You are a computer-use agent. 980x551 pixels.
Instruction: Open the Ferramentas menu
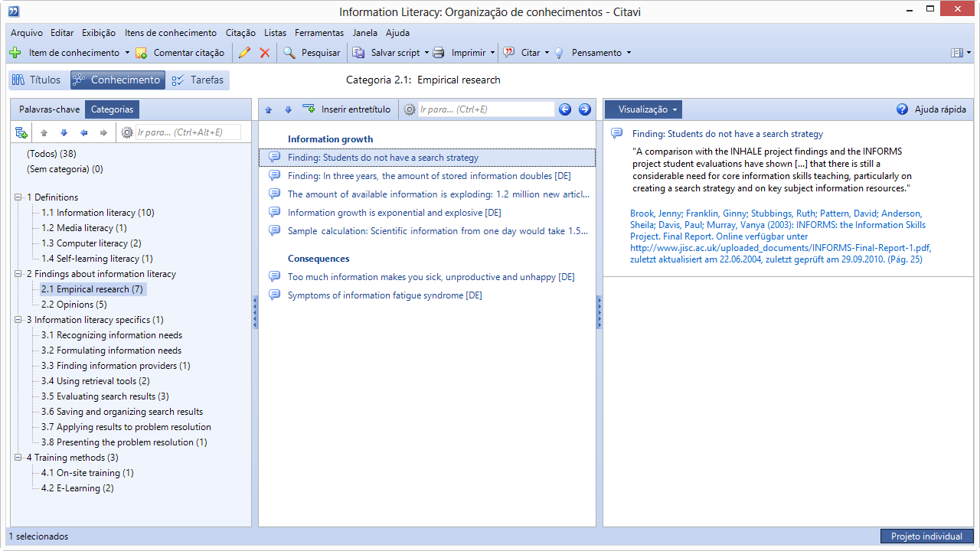(x=319, y=33)
